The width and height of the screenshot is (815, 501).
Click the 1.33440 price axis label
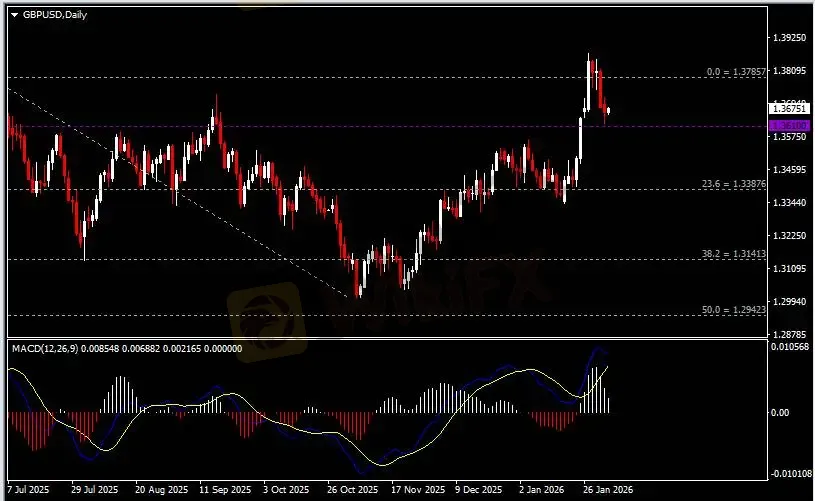point(790,202)
